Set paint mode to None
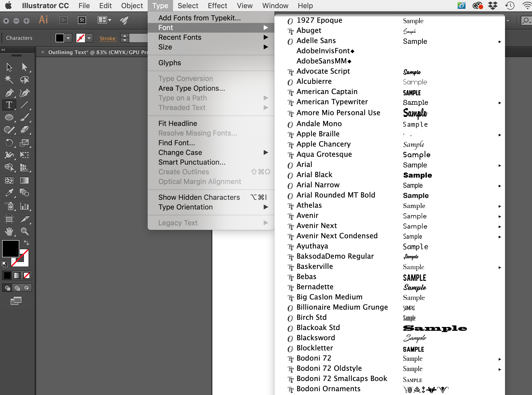This screenshot has height=395, width=532. [27, 275]
